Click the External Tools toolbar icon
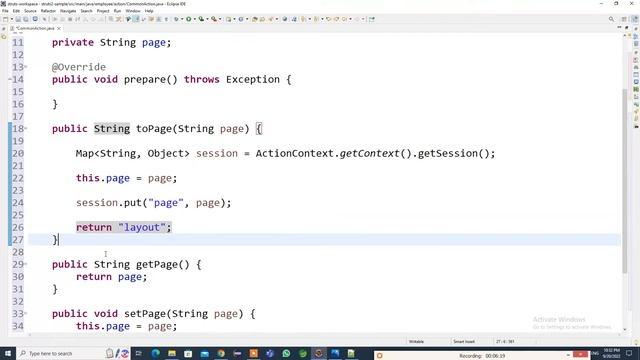This screenshot has height=360, width=640. 213,19
